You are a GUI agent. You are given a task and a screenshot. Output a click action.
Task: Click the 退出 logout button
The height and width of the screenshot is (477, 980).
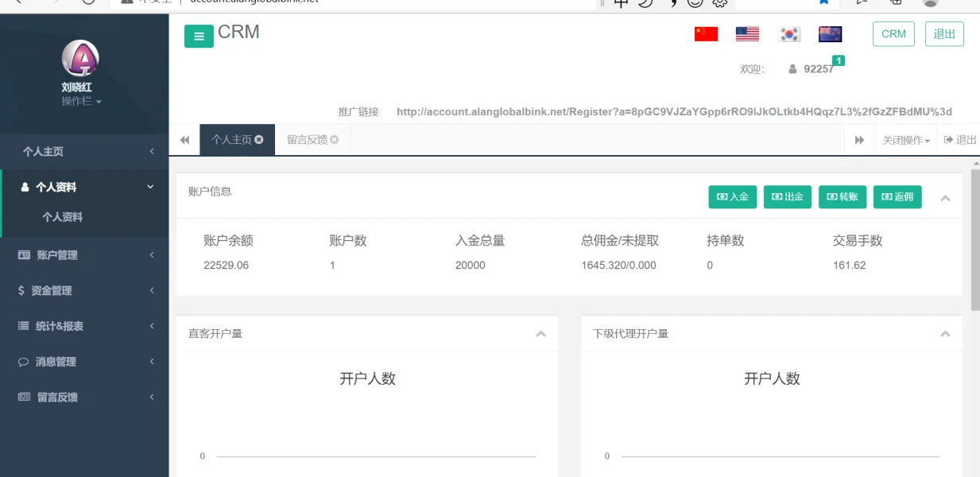pyautogui.click(x=943, y=33)
